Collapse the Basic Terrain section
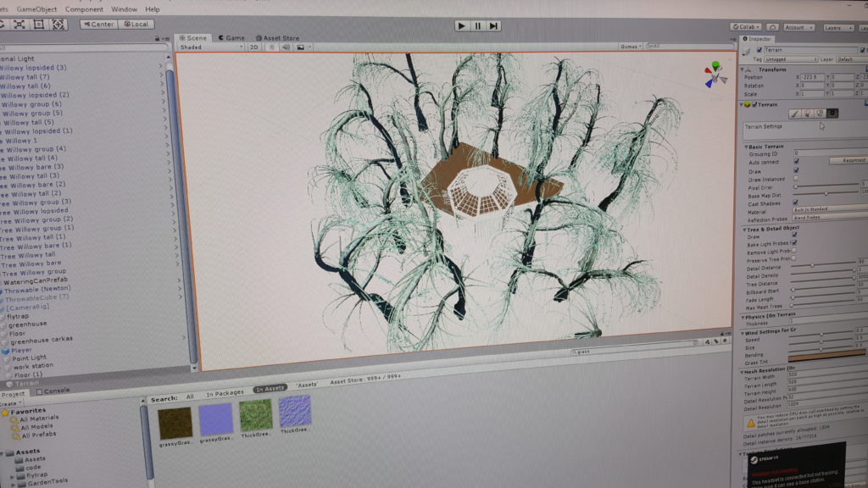Viewport: 868px width, 488px height. click(747, 147)
